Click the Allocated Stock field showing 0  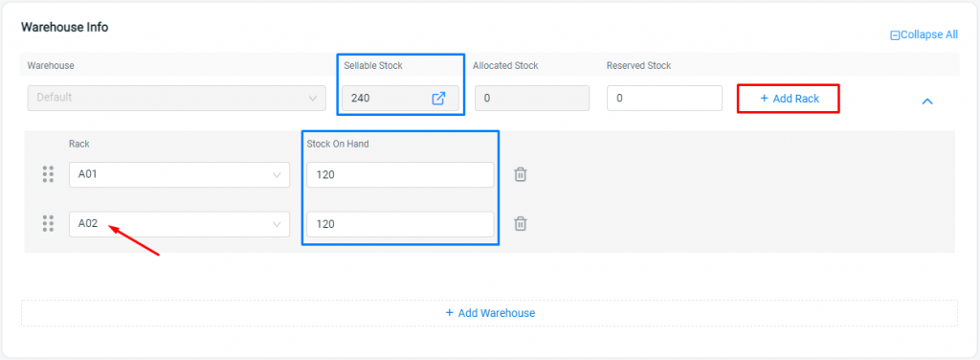tap(532, 98)
